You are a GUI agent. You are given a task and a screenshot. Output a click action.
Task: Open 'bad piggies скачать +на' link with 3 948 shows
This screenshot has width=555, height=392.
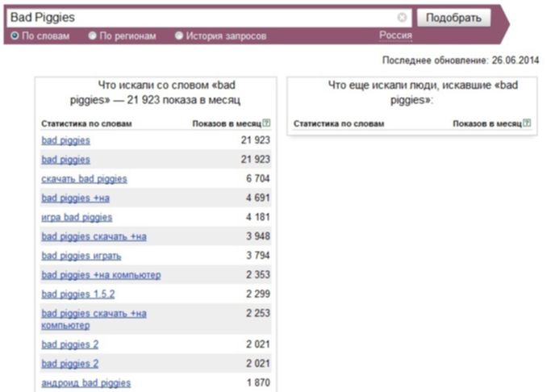[94, 236]
